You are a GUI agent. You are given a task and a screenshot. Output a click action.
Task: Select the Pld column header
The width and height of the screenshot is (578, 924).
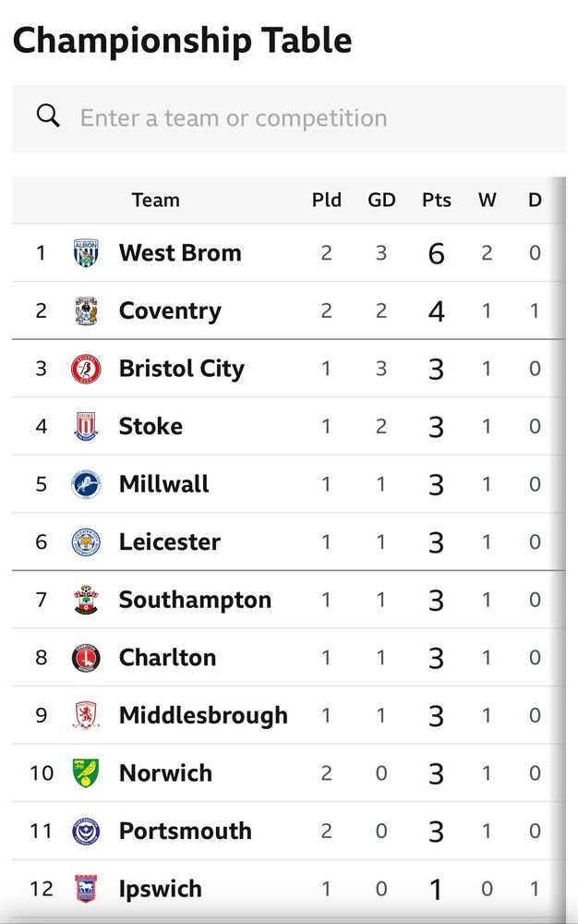(327, 200)
